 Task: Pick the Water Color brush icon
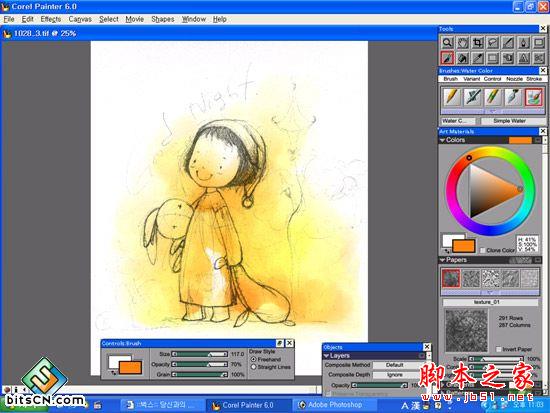(x=534, y=97)
